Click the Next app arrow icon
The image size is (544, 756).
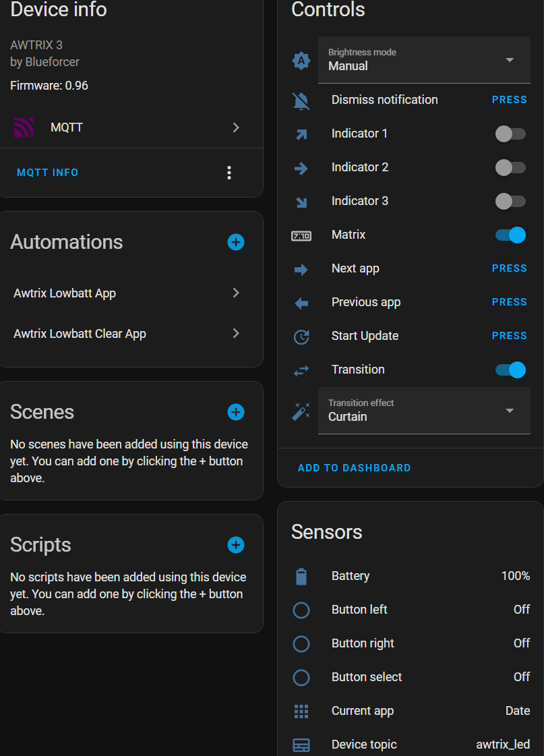[x=301, y=268]
